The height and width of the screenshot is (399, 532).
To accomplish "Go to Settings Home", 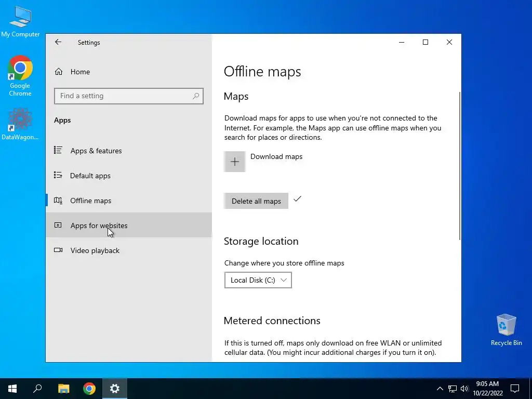I will click(x=129, y=72).
